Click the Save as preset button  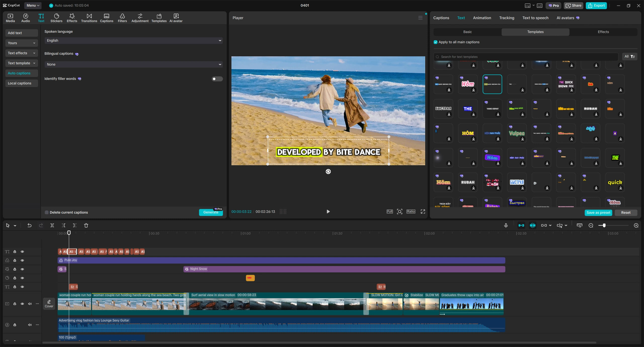[598, 213]
